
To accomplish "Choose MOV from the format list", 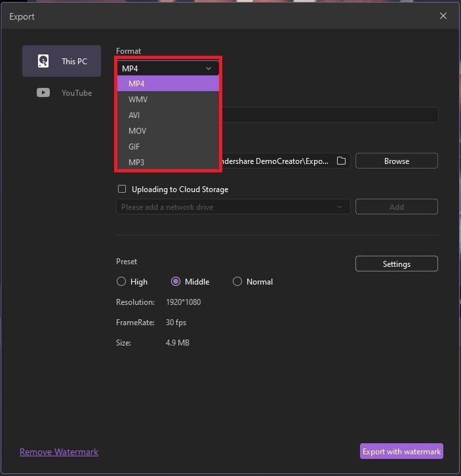I will point(138,130).
